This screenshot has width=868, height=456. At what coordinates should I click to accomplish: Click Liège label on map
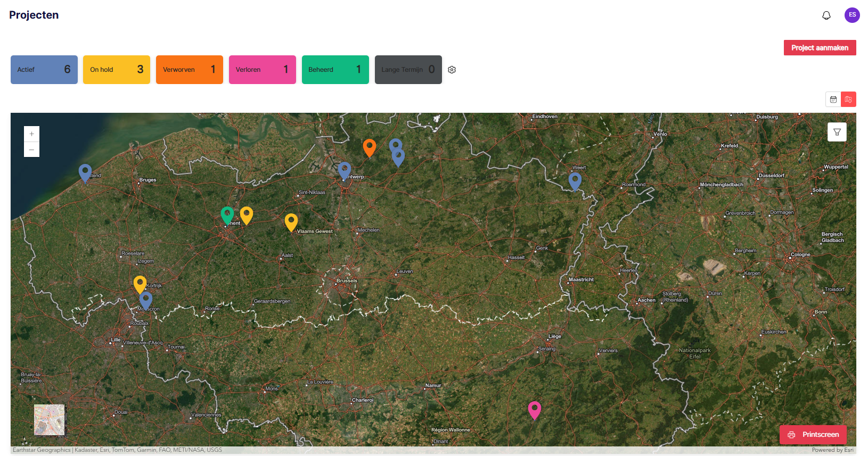(x=555, y=336)
